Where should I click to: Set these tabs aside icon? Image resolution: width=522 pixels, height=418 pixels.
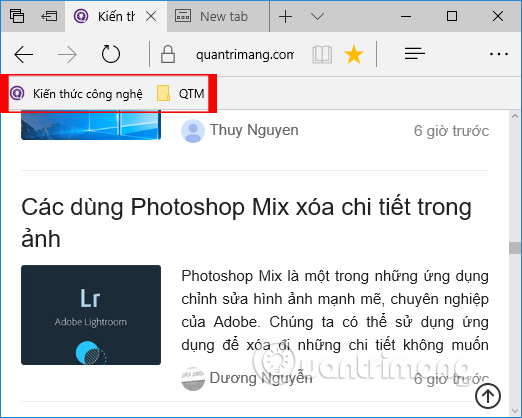click(x=49, y=16)
